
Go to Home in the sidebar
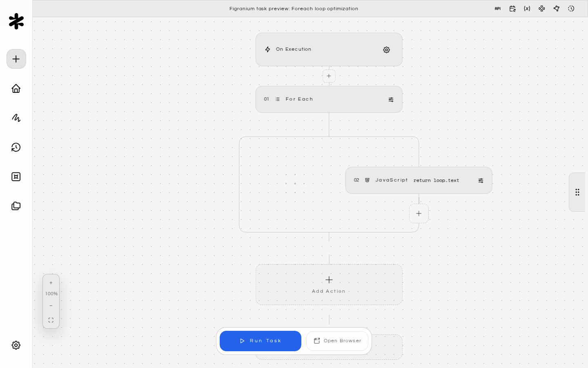[16, 88]
